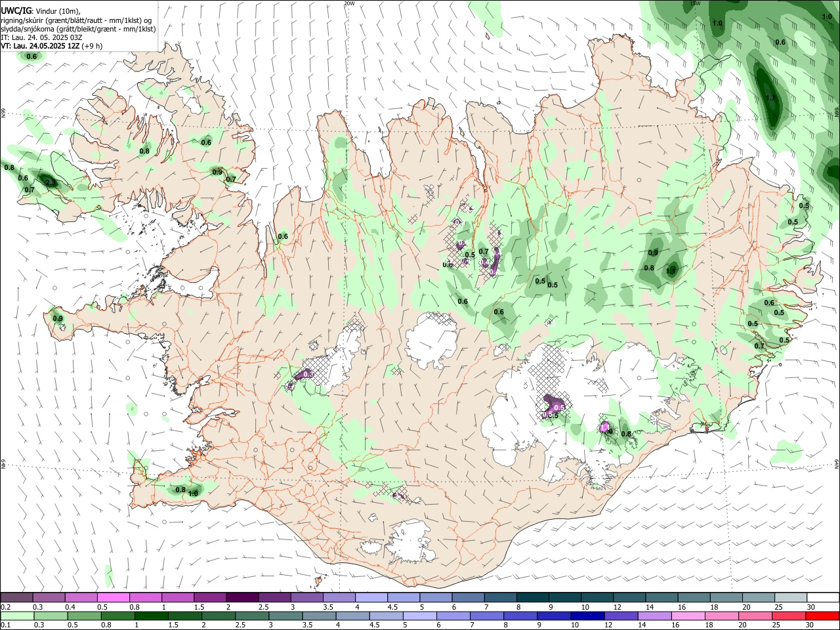Viewport: 840px width, 630px height.
Task: Click the 0.3–0.5 light green swatch, lower legend row
Action: 49,616
